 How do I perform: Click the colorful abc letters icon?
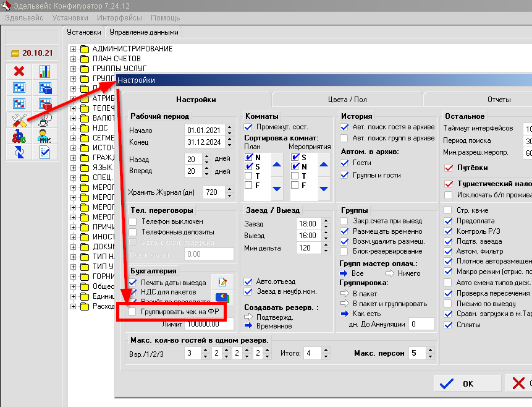(19, 136)
